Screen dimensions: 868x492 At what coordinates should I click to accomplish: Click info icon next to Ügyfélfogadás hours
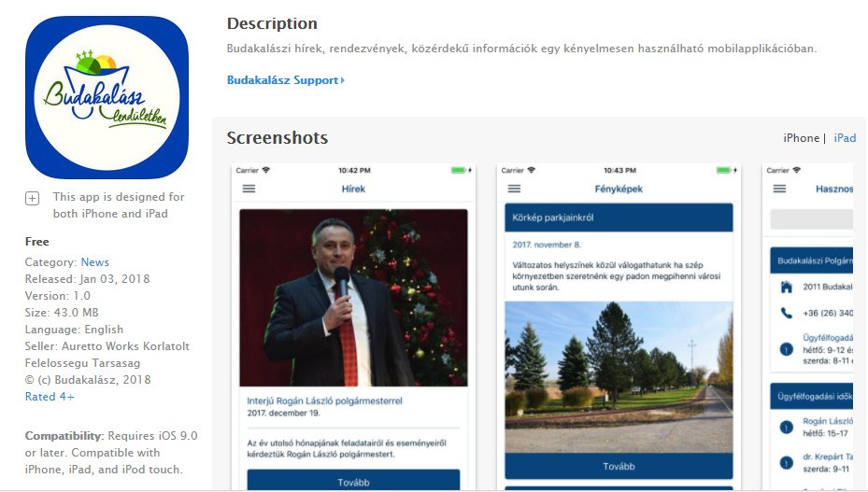(786, 349)
